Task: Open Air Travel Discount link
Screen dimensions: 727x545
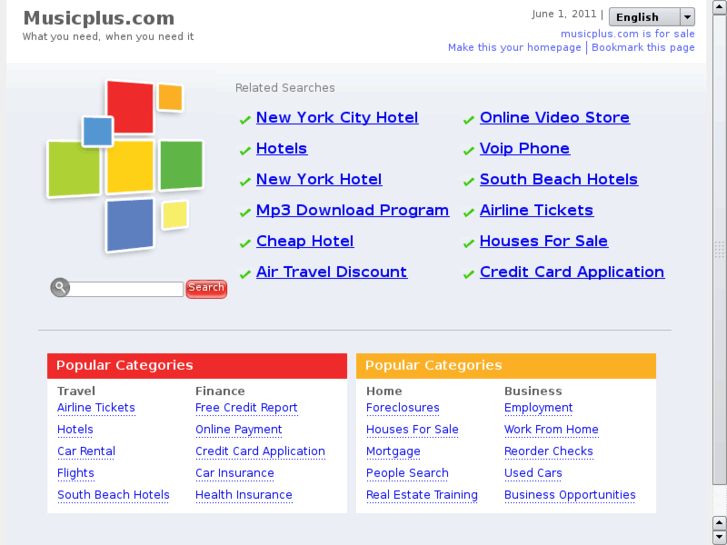Action: pos(332,272)
